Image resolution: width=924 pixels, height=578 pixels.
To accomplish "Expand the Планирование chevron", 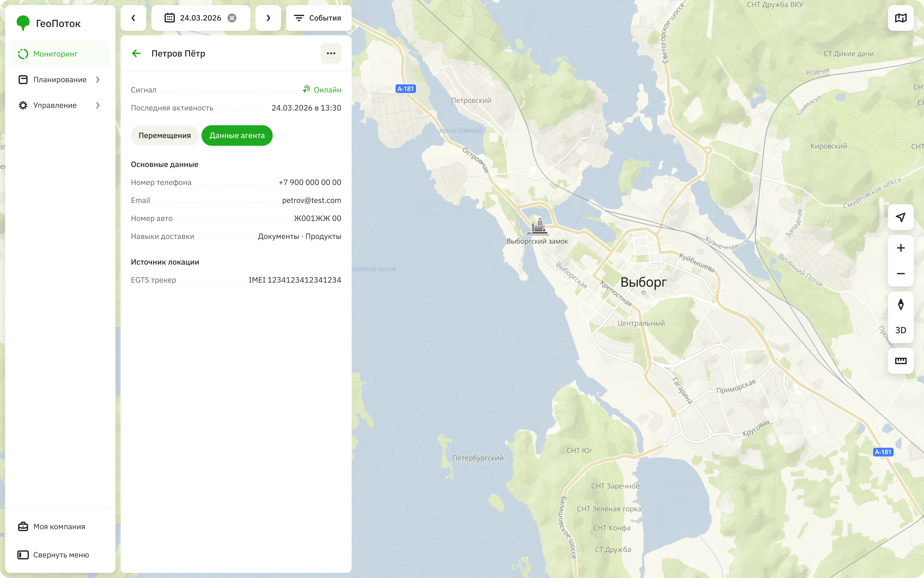I will tap(98, 79).
